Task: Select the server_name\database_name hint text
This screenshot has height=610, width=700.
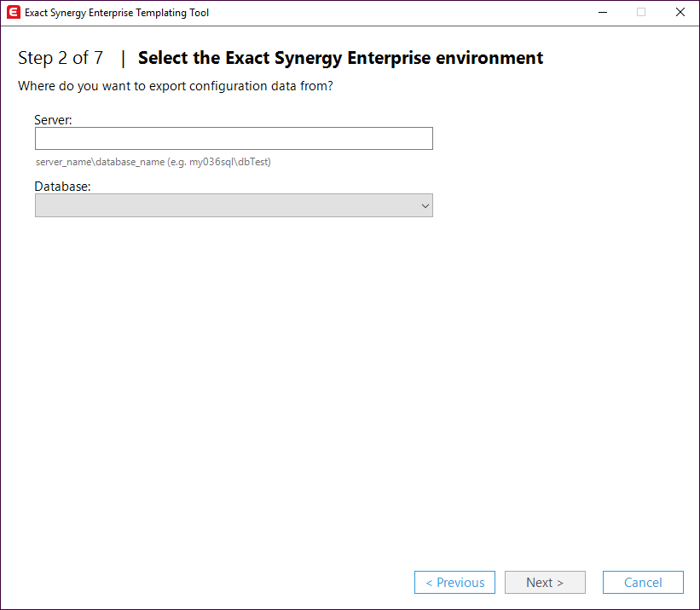Action: (153, 162)
